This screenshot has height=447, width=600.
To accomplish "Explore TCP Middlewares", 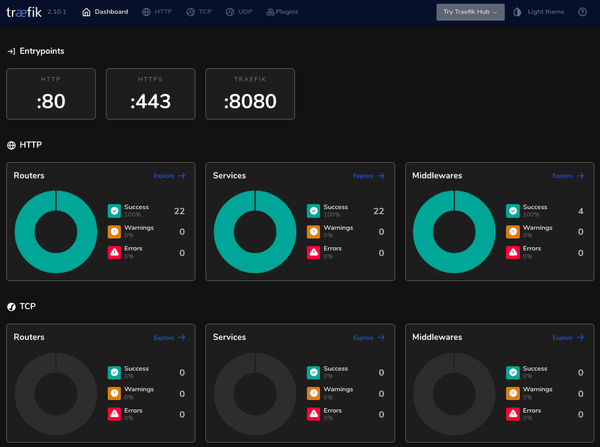I will tap(567, 337).
